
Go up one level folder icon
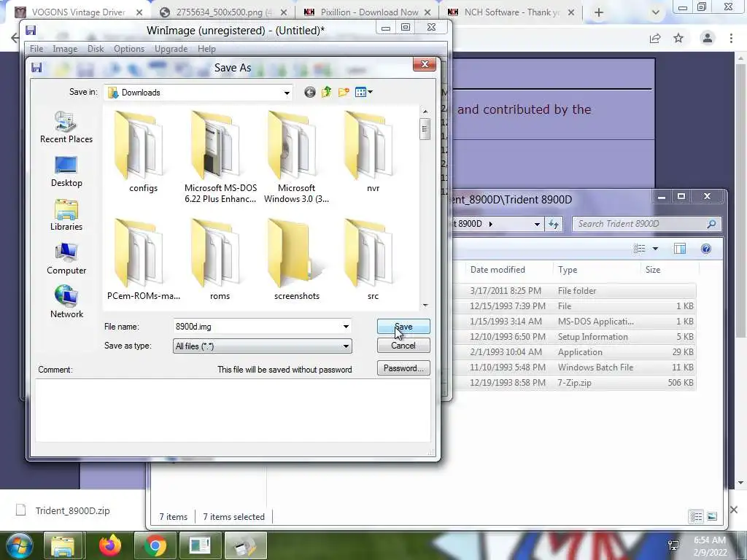[326, 93]
